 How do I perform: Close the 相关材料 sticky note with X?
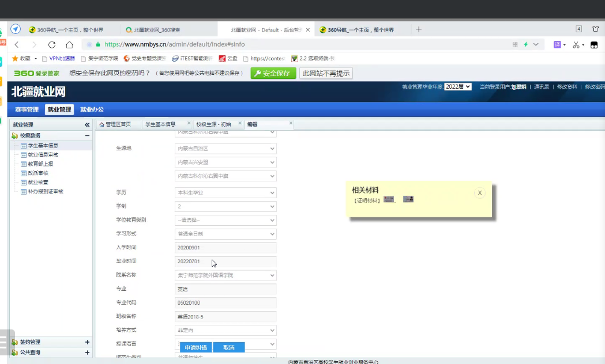(479, 193)
